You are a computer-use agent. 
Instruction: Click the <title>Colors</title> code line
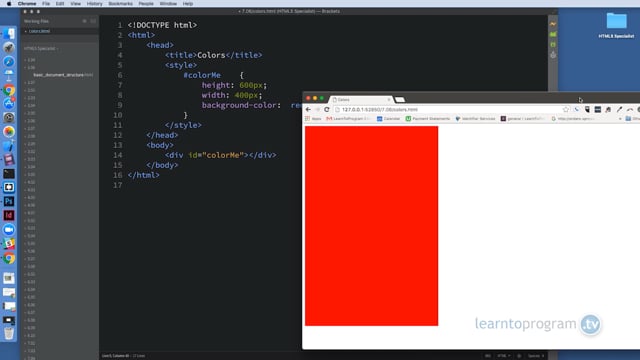pyautogui.click(x=213, y=55)
